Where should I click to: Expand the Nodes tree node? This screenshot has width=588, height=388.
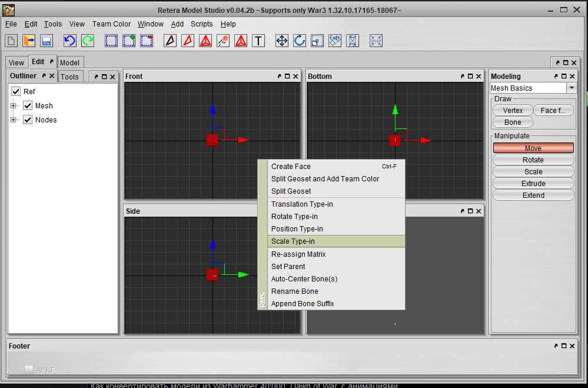tap(14, 120)
